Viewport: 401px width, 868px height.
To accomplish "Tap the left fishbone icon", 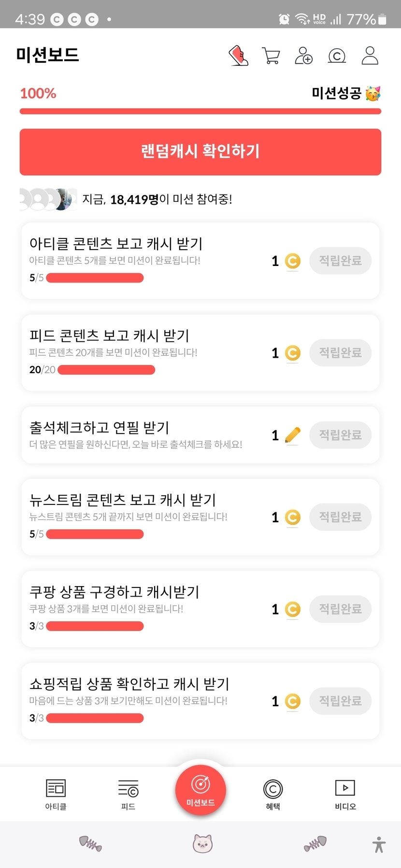I will (90, 843).
